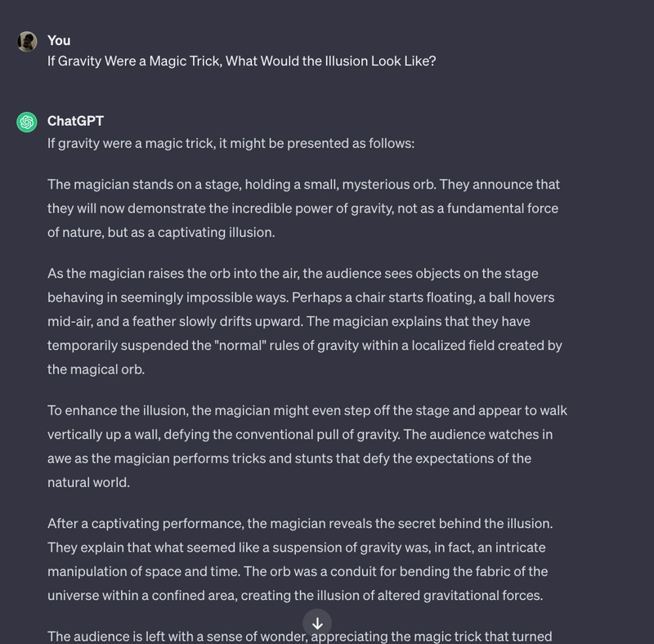Click the "ChatGPT" sender name
Screen dimensions: 654x644
click(x=75, y=121)
